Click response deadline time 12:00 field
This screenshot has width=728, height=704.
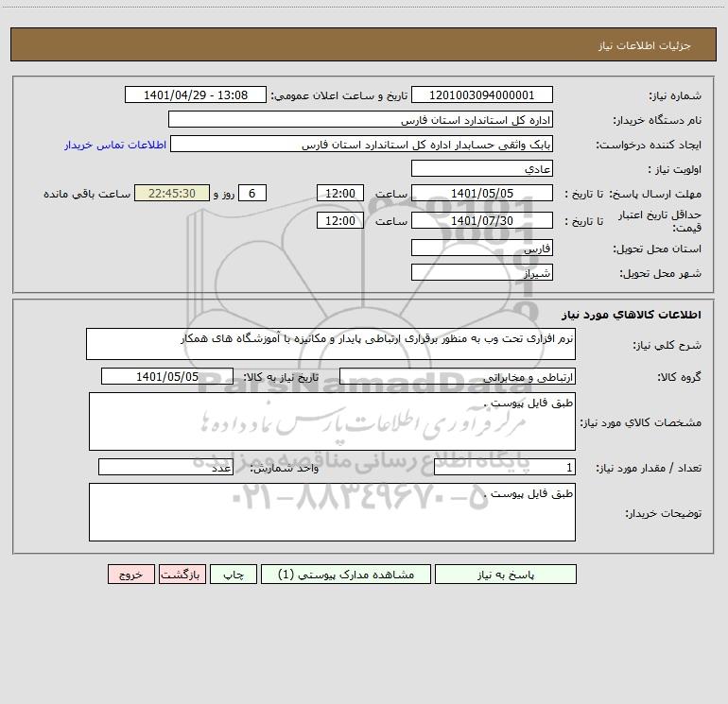(x=339, y=193)
